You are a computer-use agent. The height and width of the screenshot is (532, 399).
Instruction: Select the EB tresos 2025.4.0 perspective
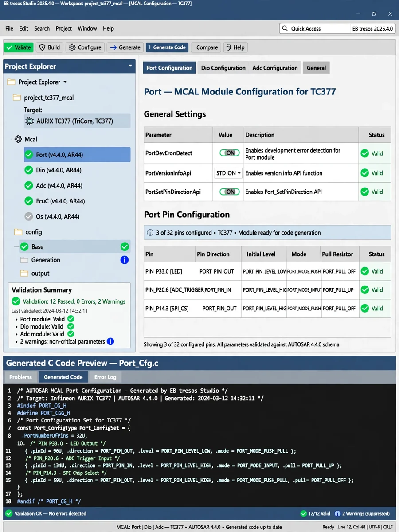372,28
